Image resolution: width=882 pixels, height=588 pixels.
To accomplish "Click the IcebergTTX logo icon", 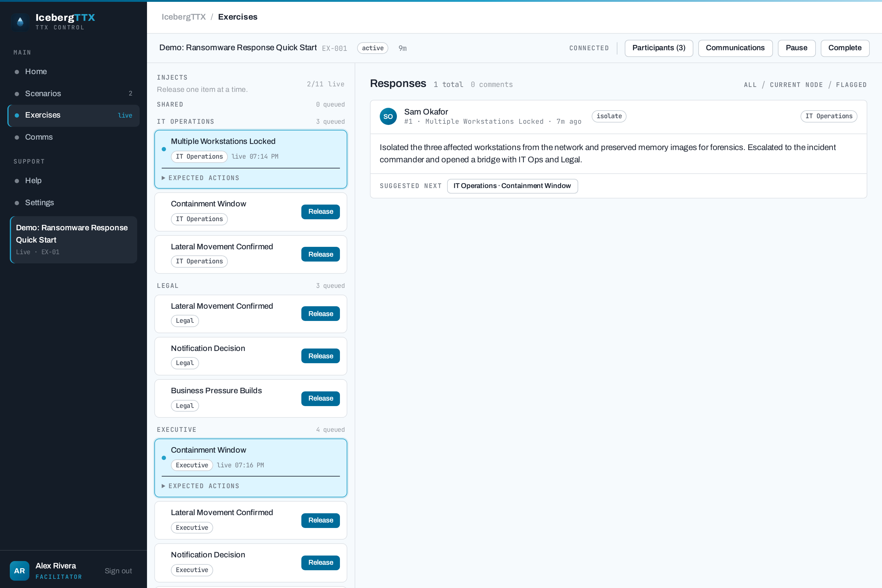I will [x=20, y=22].
